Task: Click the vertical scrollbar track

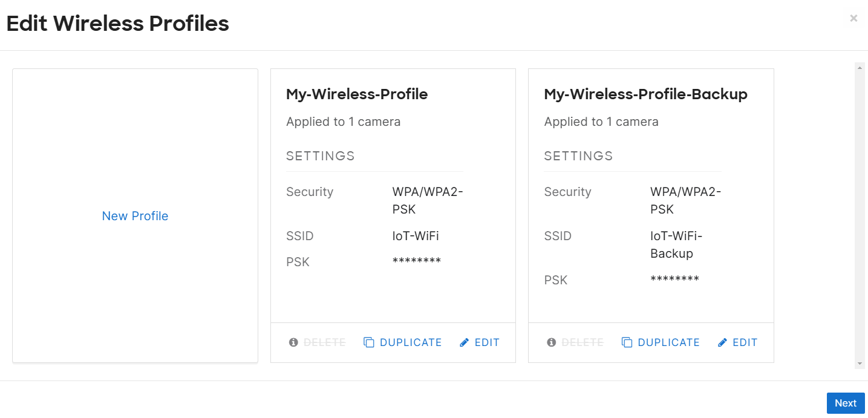Action: click(860, 215)
